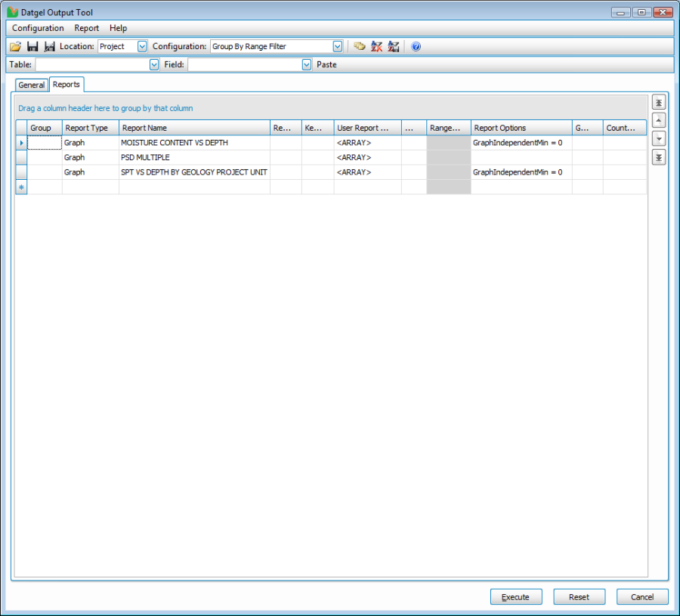Click the save configuration floppy disk icon
This screenshot has height=616, width=680.
(x=32, y=47)
